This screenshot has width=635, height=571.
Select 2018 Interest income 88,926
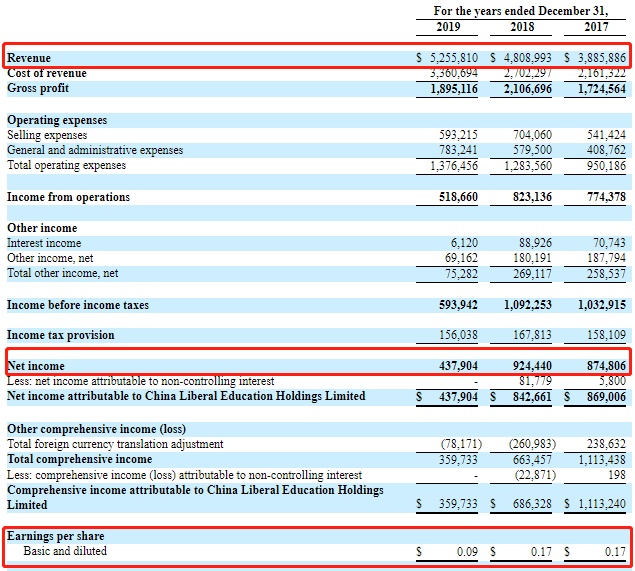[535, 243]
